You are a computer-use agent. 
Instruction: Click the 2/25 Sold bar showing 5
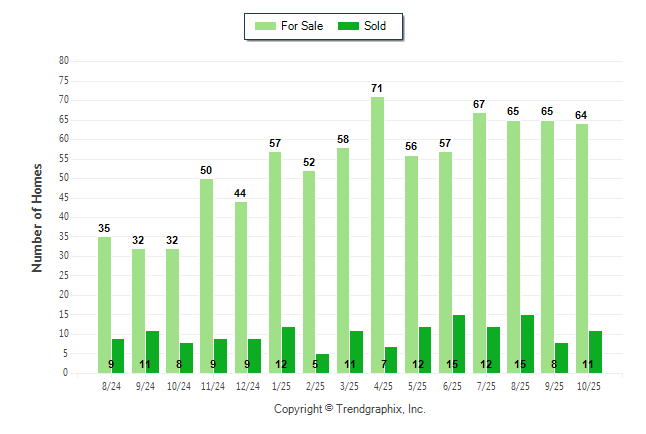pyautogui.click(x=322, y=363)
